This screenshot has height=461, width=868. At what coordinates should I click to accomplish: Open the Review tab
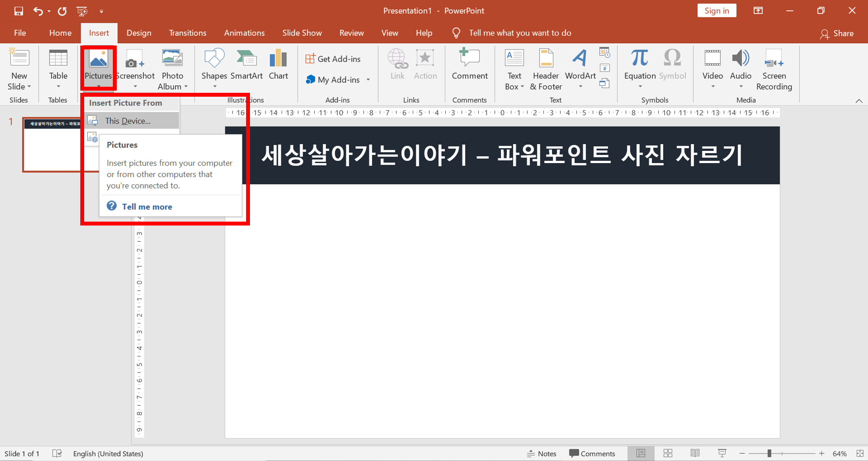(352, 33)
